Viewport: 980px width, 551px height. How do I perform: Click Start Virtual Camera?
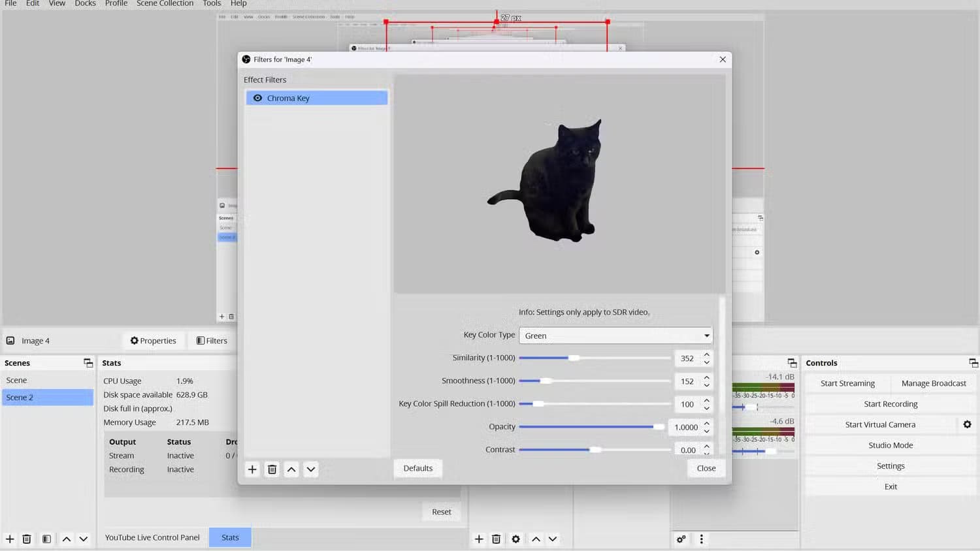(880, 424)
